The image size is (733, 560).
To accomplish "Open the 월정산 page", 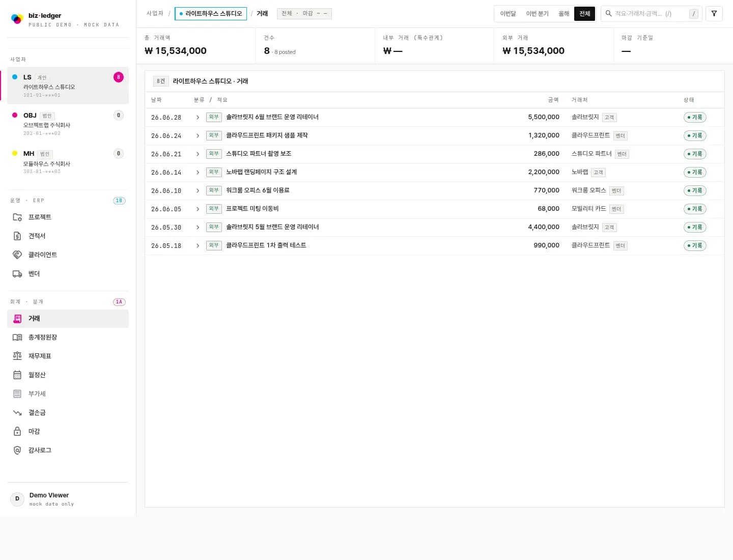I will (x=68, y=375).
